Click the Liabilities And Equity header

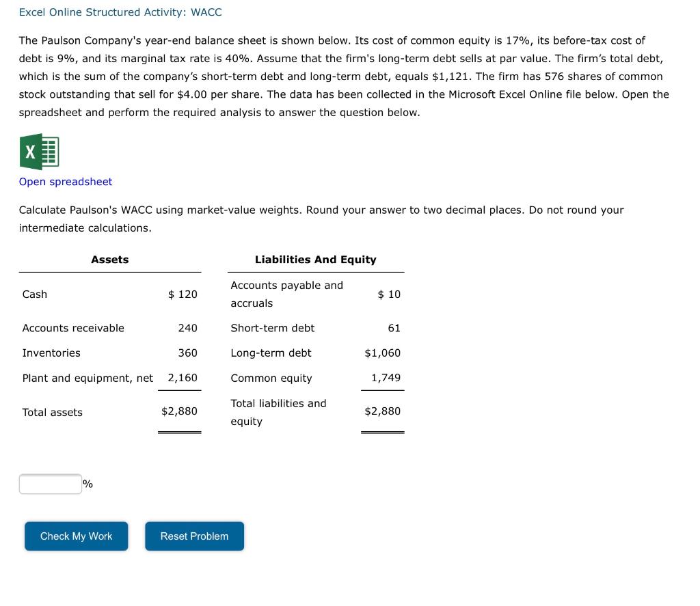[316, 259]
